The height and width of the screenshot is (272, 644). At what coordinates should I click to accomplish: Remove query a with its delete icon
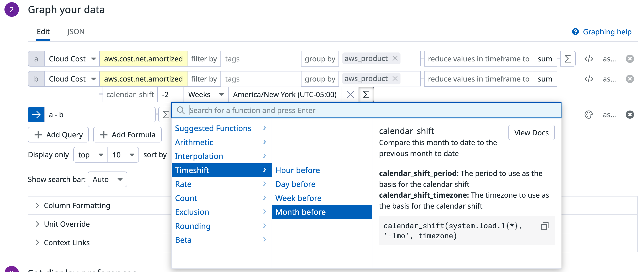click(630, 59)
